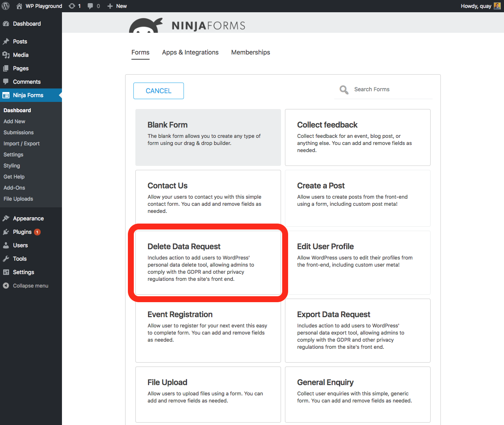This screenshot has width=504, height=425.
Task: Open the updates icon in admin bar
Action: pos(72,6)
